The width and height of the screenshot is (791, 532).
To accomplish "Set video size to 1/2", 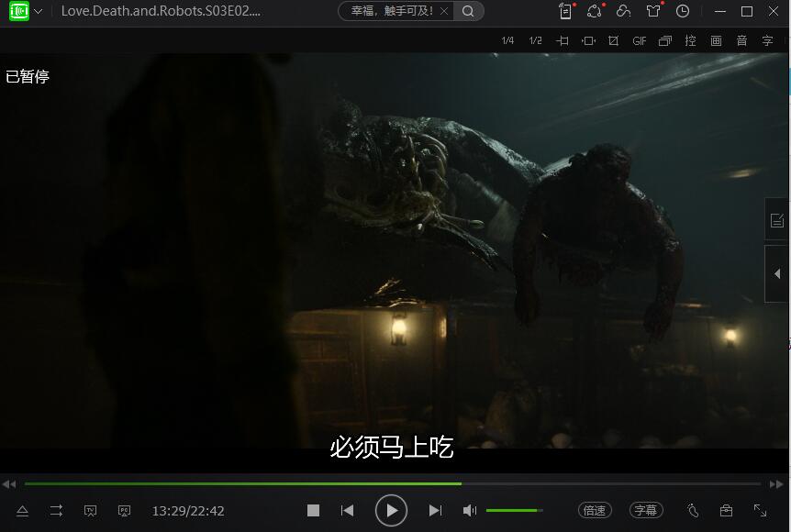I will (536, 41).
